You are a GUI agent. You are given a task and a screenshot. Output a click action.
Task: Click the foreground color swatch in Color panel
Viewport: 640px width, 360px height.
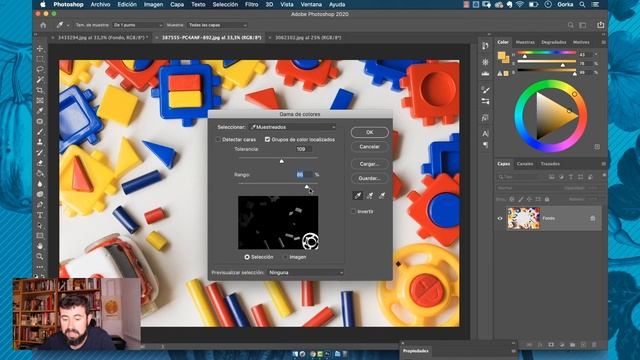pyautogui.click(x=501, y=56)
